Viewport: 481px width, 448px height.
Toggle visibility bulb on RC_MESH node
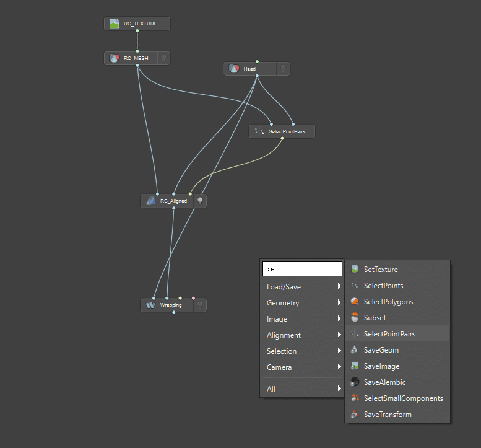point(163,58)
